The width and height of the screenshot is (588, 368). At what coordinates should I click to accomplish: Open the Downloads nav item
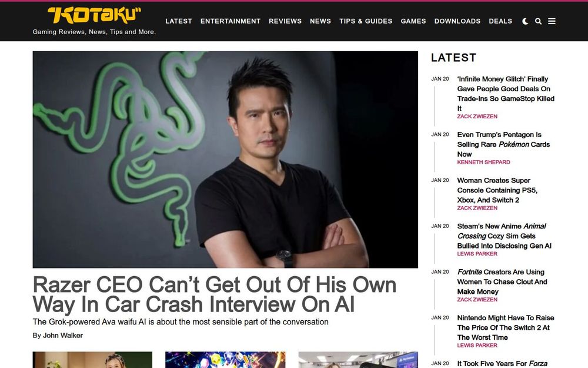[457, 21]
